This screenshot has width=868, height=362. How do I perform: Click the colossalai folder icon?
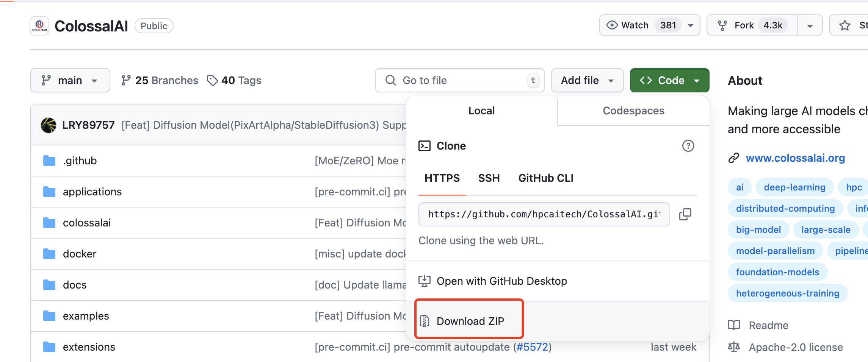(49, 223)
